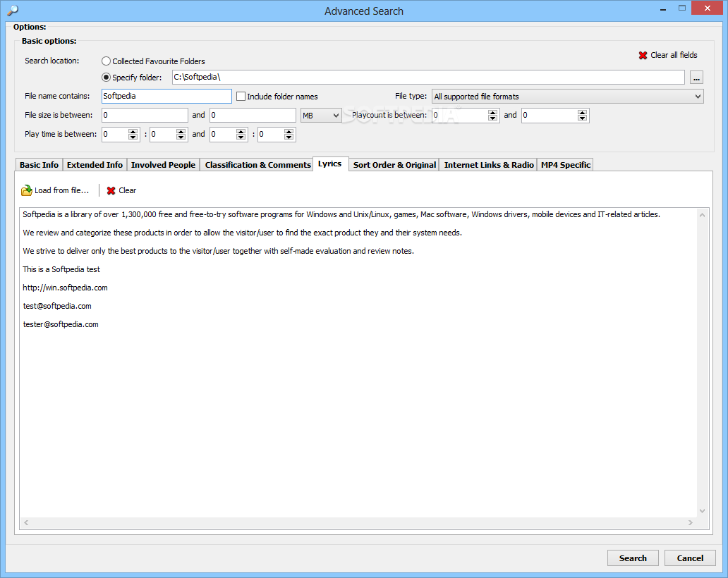
Task: Click the Clear all fields link
Action: pos(674,55)
